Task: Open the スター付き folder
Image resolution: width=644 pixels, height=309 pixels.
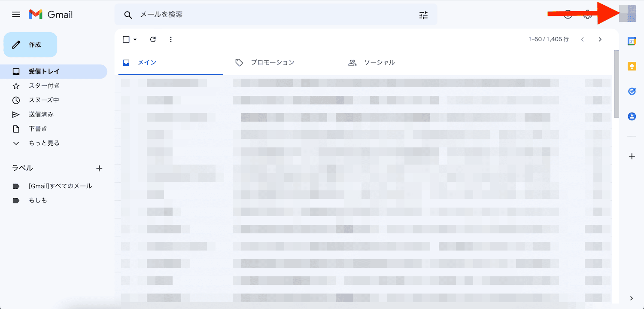Action: click(x=44, y=86)
